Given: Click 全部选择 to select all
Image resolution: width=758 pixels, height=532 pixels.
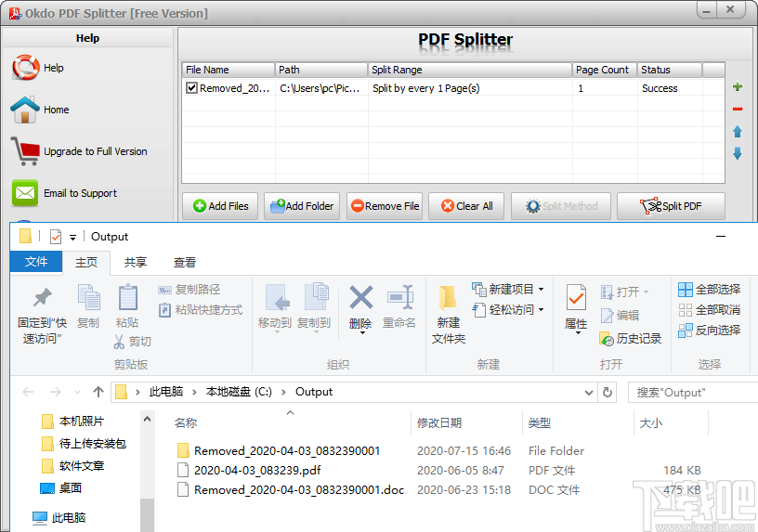Looking at the screenshot, I should coord(709,290).
